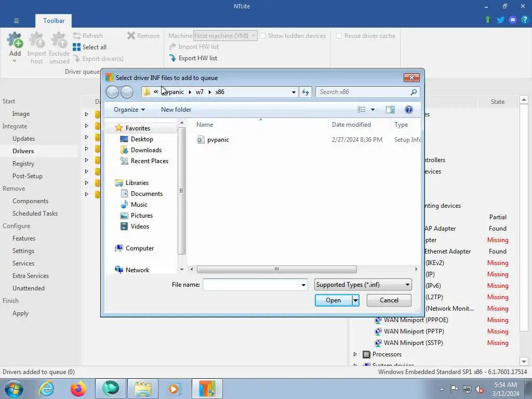
Task: Open the Organize dropdown menu
Action: [x=129, y=110]
